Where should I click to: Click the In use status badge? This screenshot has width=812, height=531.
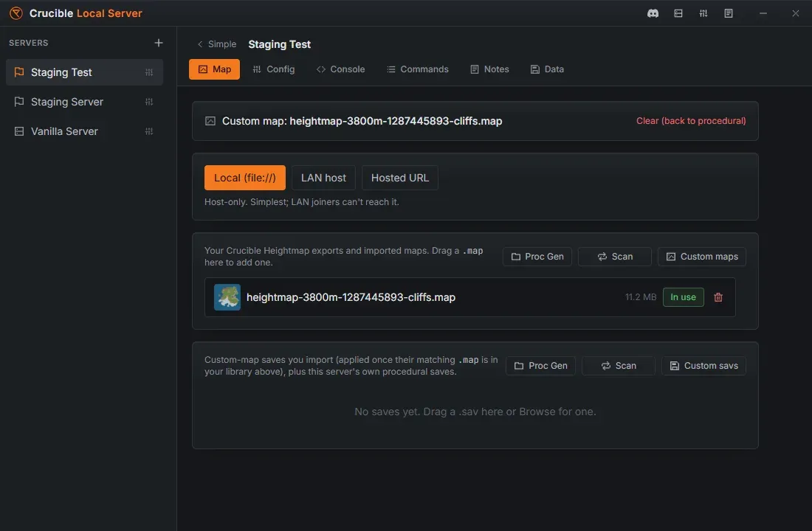683,297
